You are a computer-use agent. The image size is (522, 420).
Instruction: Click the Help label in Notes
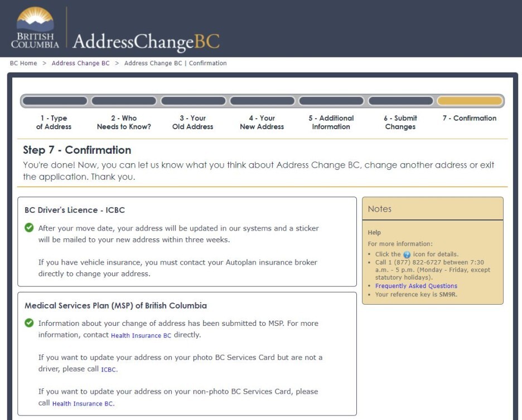pyautogui.click(x=374, y=232)
